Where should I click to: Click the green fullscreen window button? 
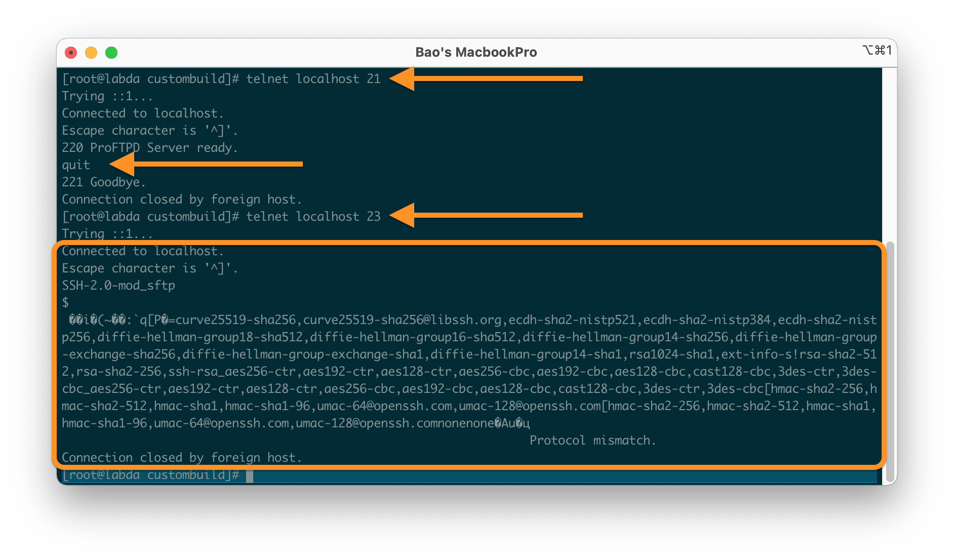(111, 52)
